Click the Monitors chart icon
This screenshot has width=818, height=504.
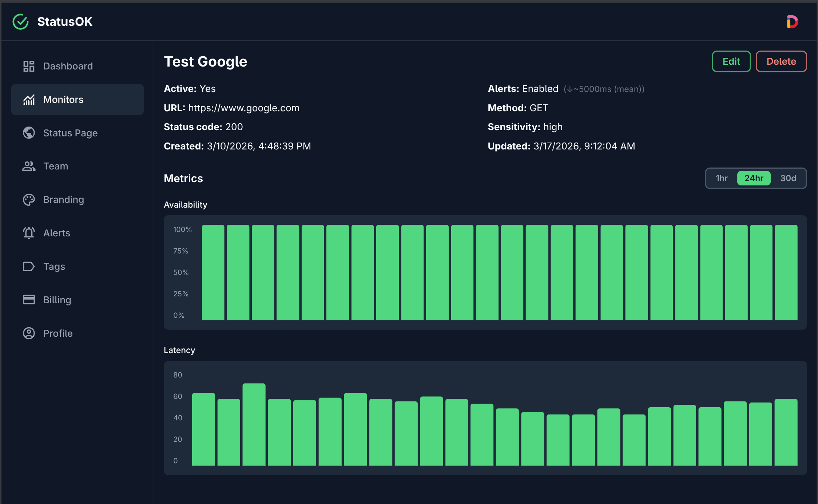pos(29,100)
